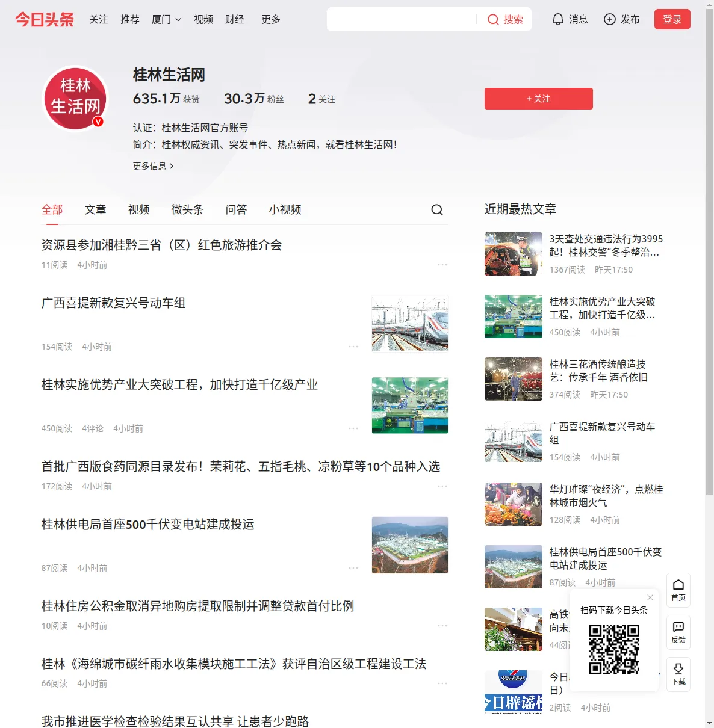Open hot article 桂林供电局首座500千伏变电站建成投运
This screenshot has width=714, height=728.
(x=606, y=558)
